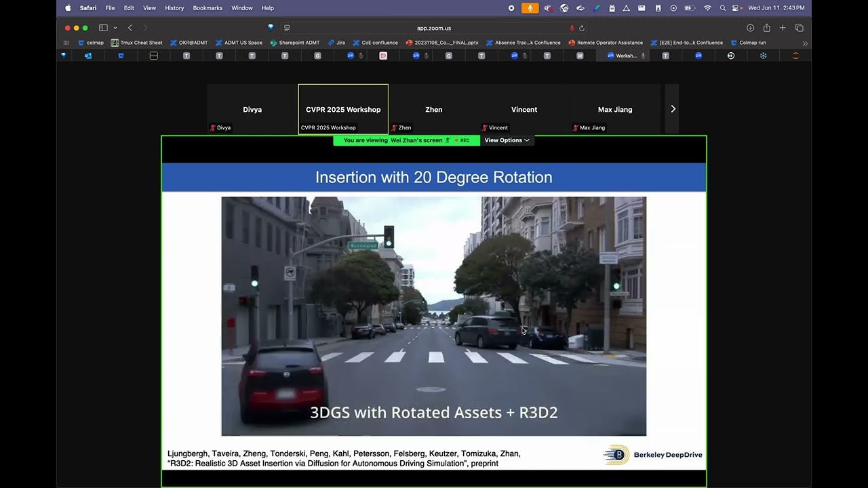
Task: Select Vincent's participant tile
Action: pos(524,109)
